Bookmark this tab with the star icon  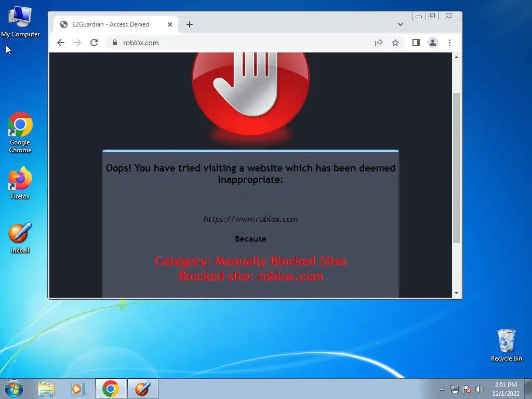click(395, 43)
